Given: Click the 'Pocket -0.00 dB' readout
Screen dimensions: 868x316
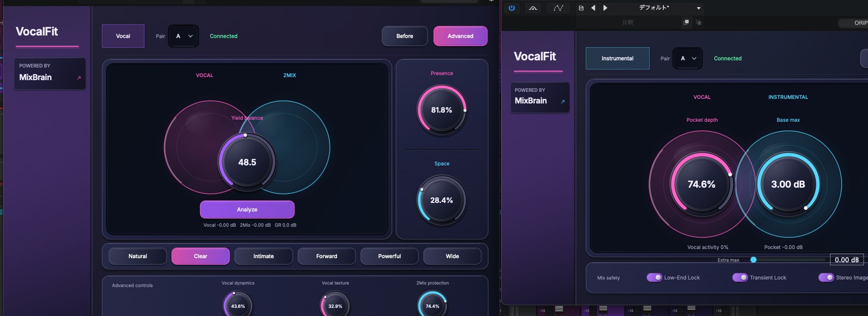Looking at the screenshot, I should [x=783, y=248].
